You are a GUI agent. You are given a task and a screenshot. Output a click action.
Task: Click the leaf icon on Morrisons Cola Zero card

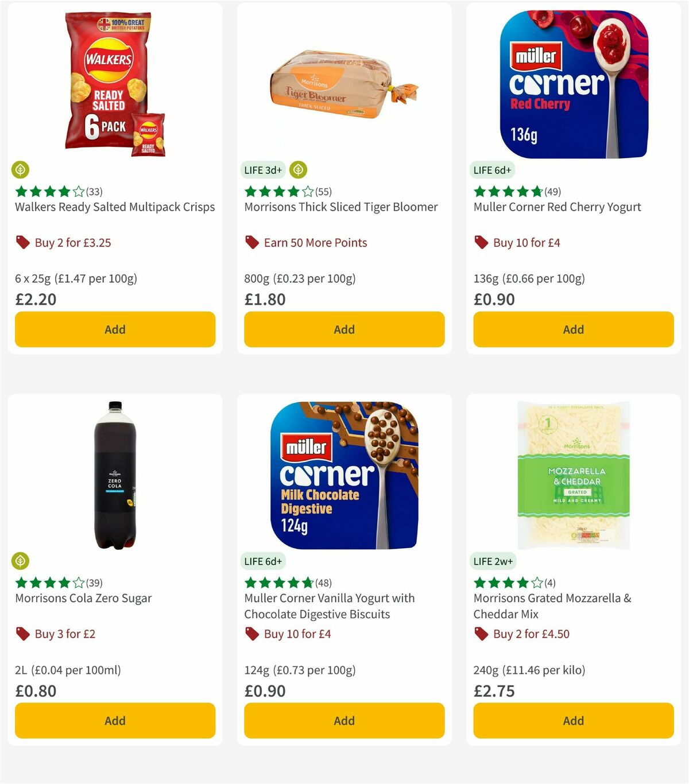pos(21,561)
